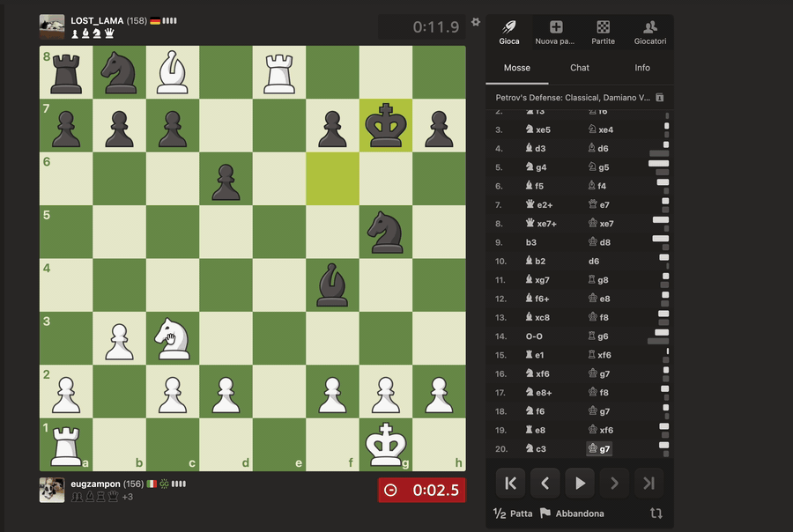Go forward one move

click(x=614, y=484)
